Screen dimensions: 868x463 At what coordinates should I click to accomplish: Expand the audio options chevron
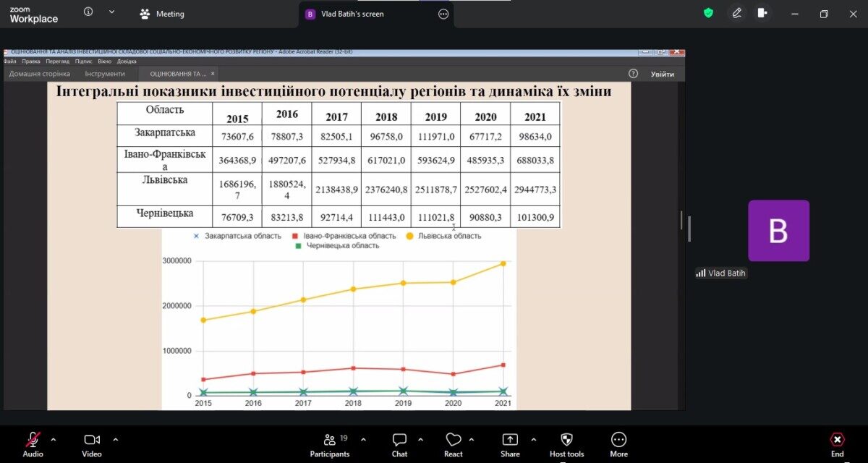tap(53, 439)
